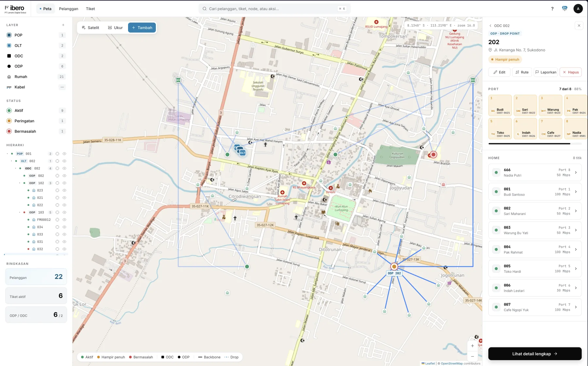Screen dimensions: 588x366
Task: Open the OpenStreetMap attribution link
Action: 452,363
